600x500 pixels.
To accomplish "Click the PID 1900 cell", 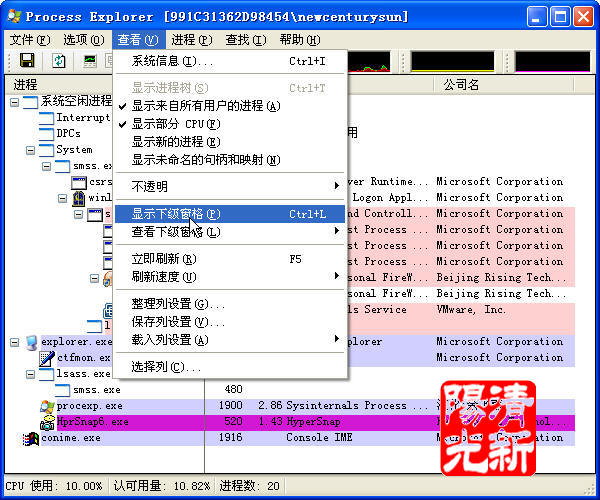I will click(x=230, y=406).
